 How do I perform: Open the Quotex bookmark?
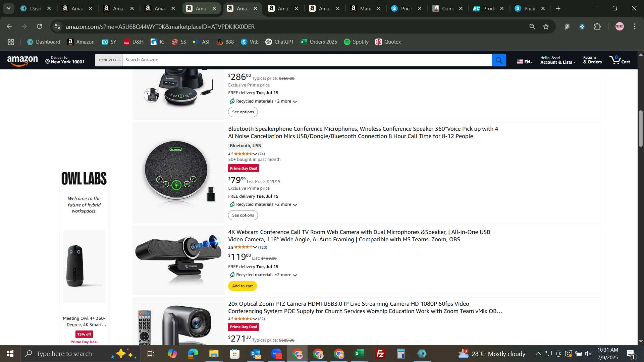coord(388,42)
